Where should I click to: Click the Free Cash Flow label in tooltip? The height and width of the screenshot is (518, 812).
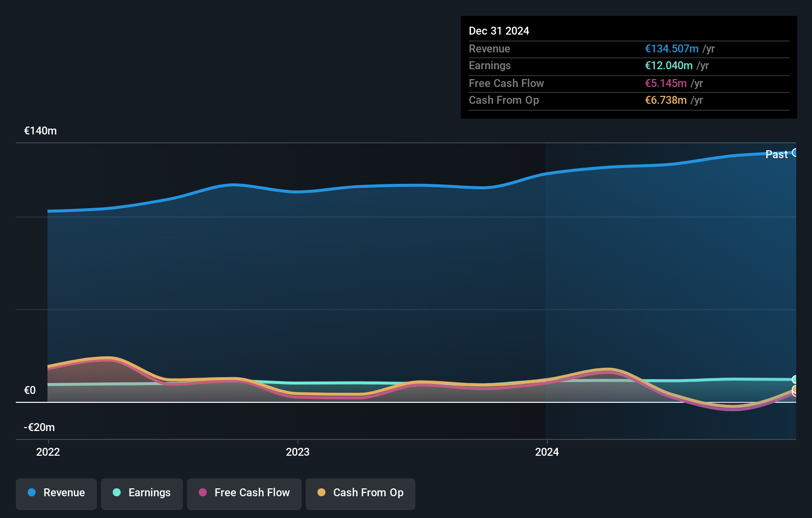(506, 83)
